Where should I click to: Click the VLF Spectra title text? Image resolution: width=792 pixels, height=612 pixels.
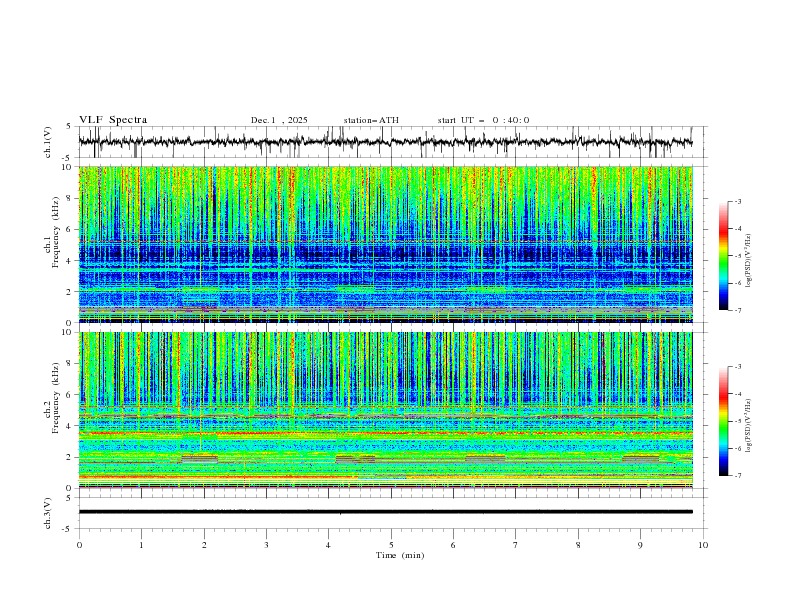[x=113, y=120]
